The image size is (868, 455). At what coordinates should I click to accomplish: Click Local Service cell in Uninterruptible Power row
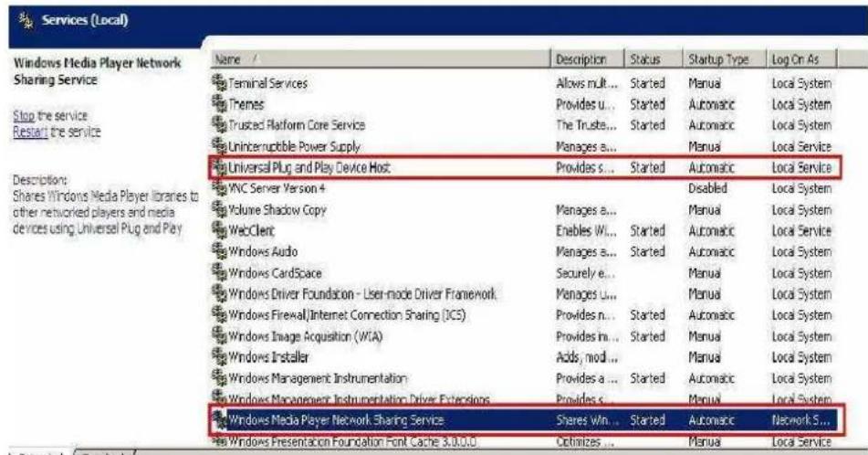(801, 147)
